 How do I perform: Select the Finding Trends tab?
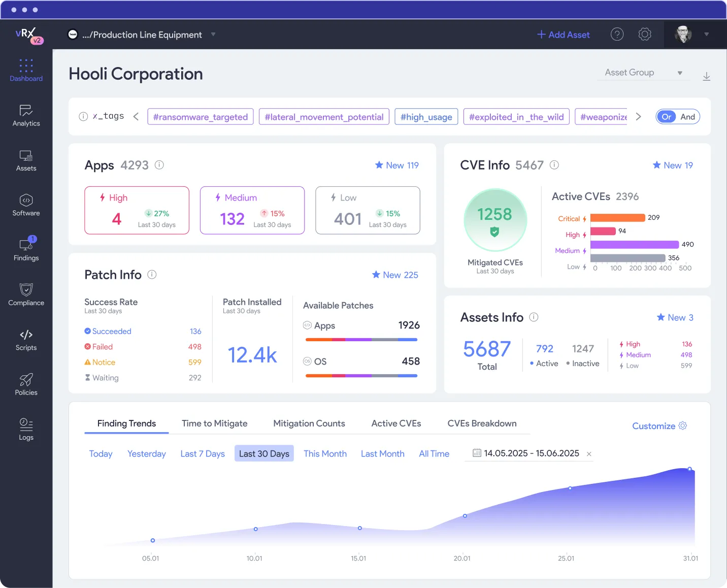[126, 423]
